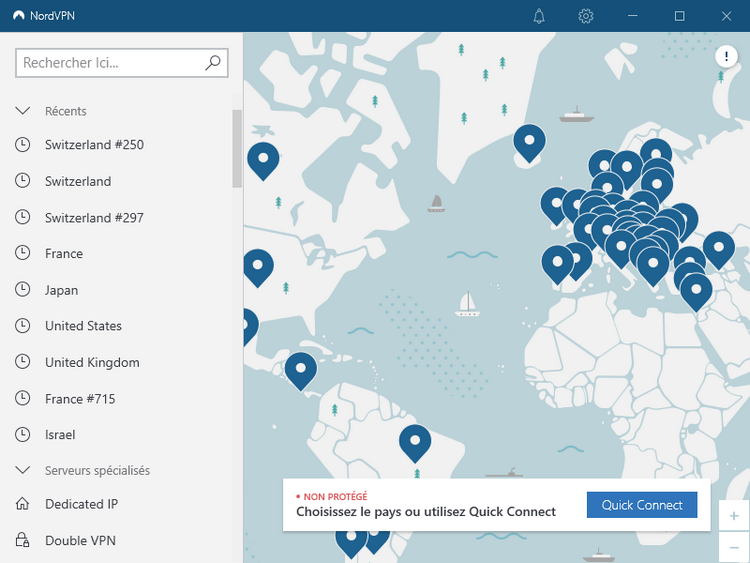Image resolution: width=750 pixels, height=563 pixels.
Task: Click the clock icon beside United Kingdom
Action: coord(22,362)
